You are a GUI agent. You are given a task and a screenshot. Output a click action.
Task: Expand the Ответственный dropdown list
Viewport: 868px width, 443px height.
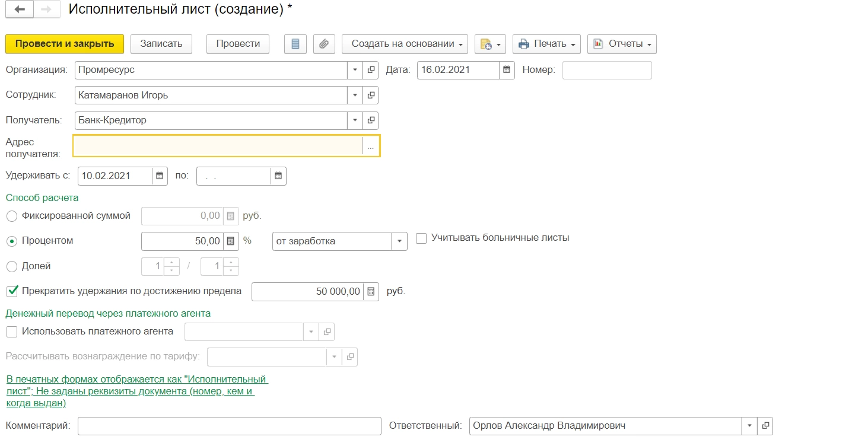(x=749, y=426)
